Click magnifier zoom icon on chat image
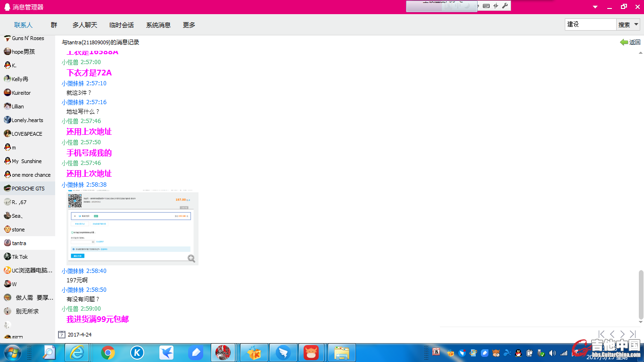The height and width of the screenshot is (362, 644). (x=191, y=258)
